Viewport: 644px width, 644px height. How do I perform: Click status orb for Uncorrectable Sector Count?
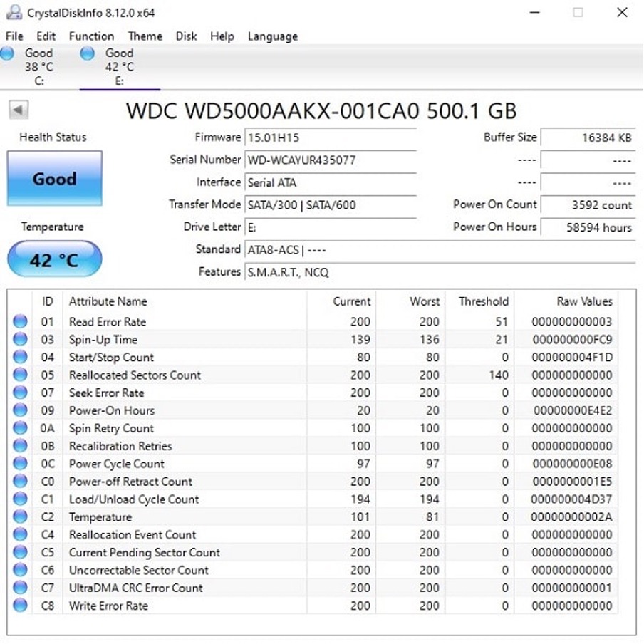coord(20,570)
